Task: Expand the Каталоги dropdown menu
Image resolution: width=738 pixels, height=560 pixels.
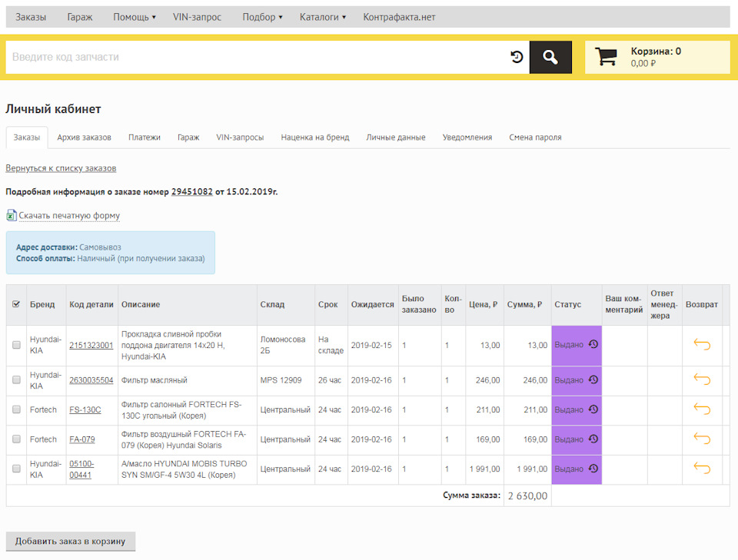Action: pyautogui.click(x=322, y=17)
